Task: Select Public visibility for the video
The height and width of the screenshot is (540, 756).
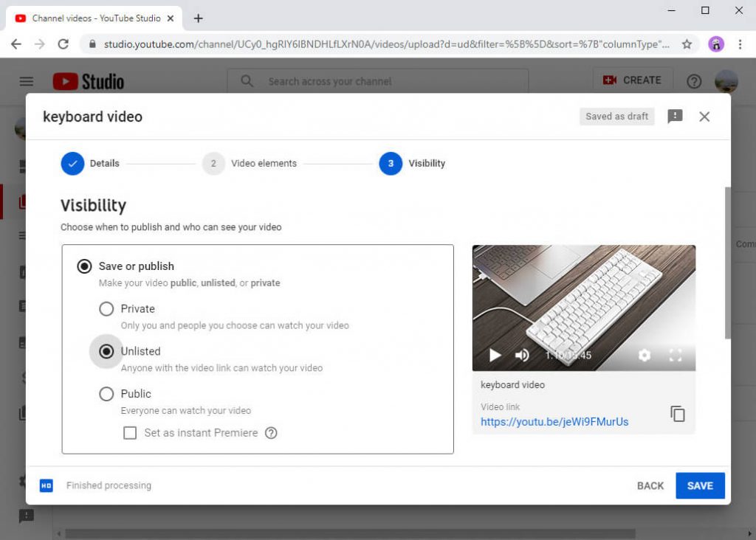Action: click(x=106, y=393)
